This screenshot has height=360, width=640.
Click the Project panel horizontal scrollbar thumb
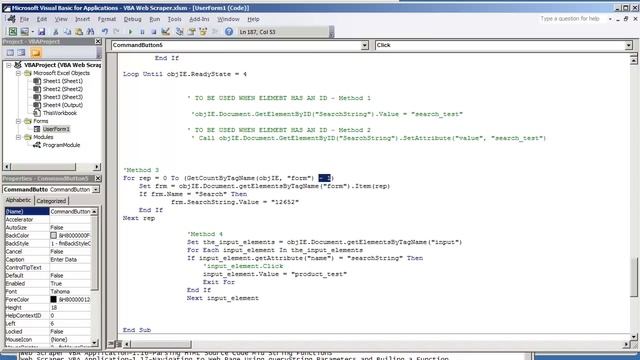tap(43, 167)
